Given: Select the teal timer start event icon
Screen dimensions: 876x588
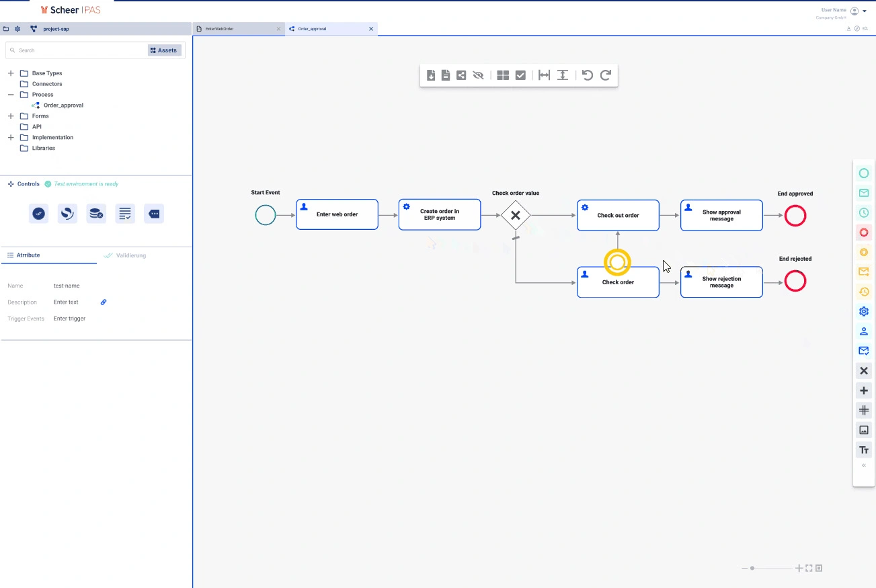Looking at the screenshot, I should pyautogui.click(x=864, y=212).
